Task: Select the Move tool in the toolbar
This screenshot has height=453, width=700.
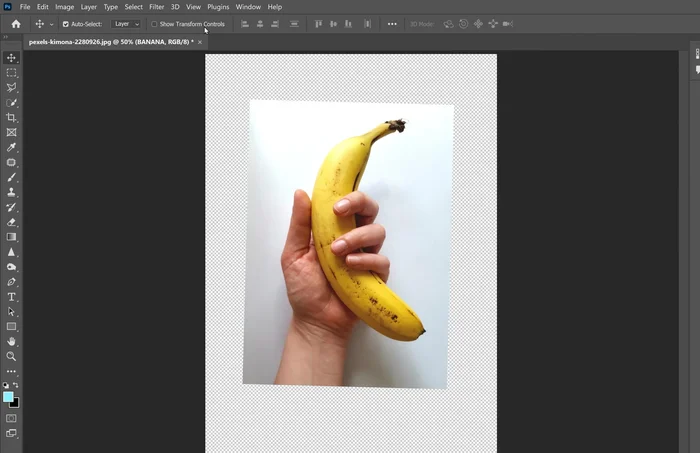Action: click(12, 58)
